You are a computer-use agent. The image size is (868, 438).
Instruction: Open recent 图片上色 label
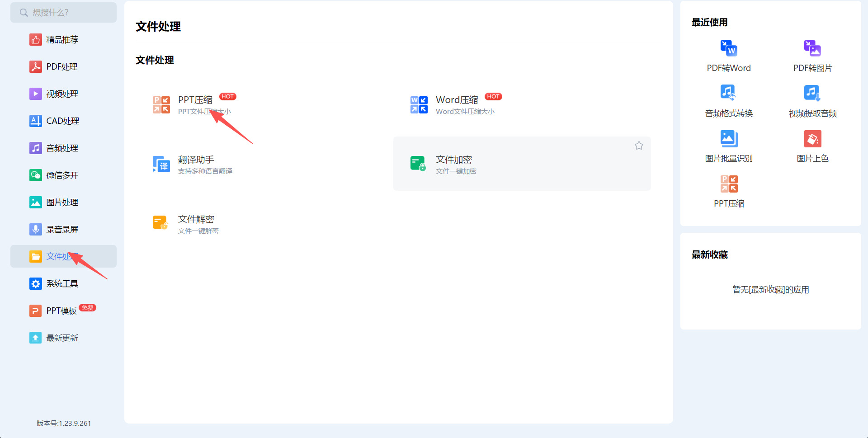point(813,159)
